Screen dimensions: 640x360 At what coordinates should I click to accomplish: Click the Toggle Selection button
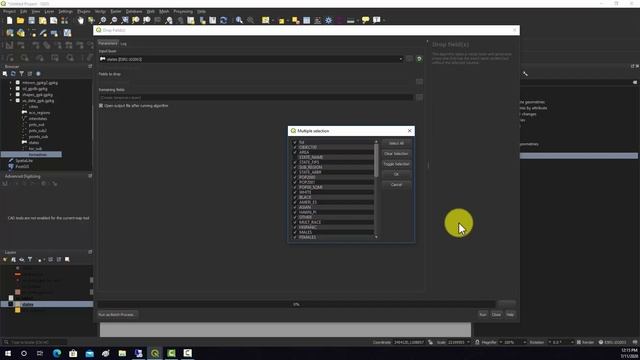[x=396, y=164]
